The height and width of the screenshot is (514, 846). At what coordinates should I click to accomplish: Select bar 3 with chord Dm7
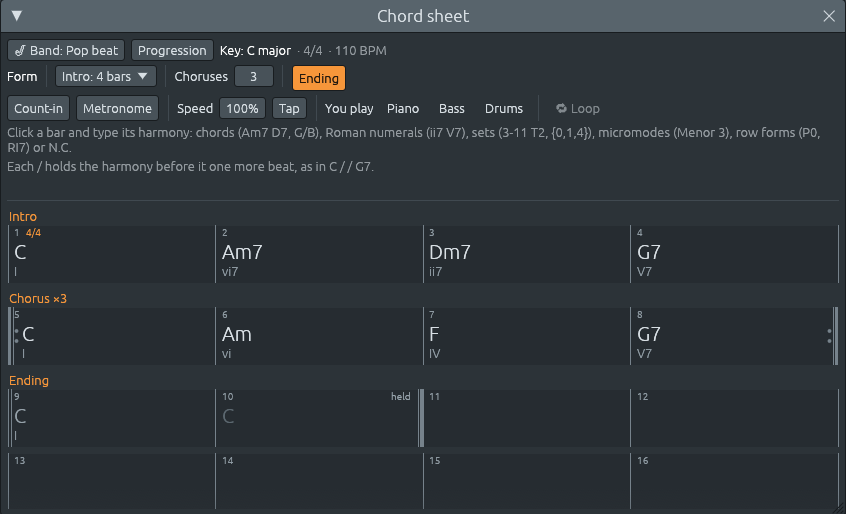pyautogui.click(x=527, y=254)
